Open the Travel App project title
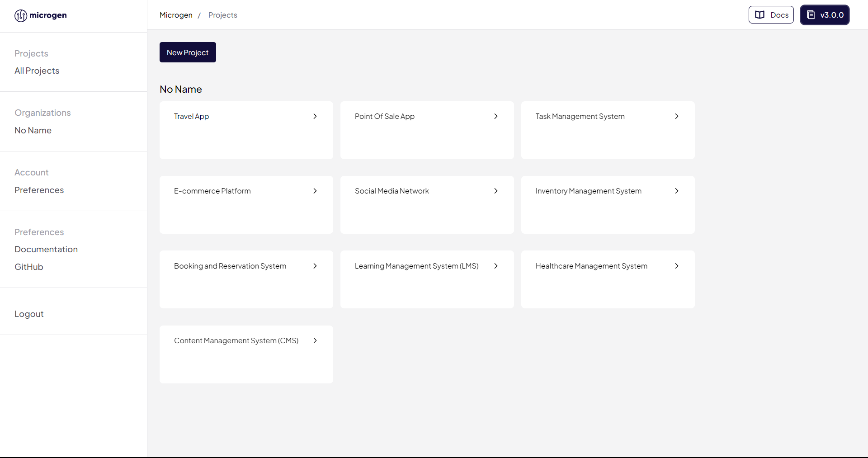Image resolution: width=868 pixels, height=458 pixels. tap(191, 116)
